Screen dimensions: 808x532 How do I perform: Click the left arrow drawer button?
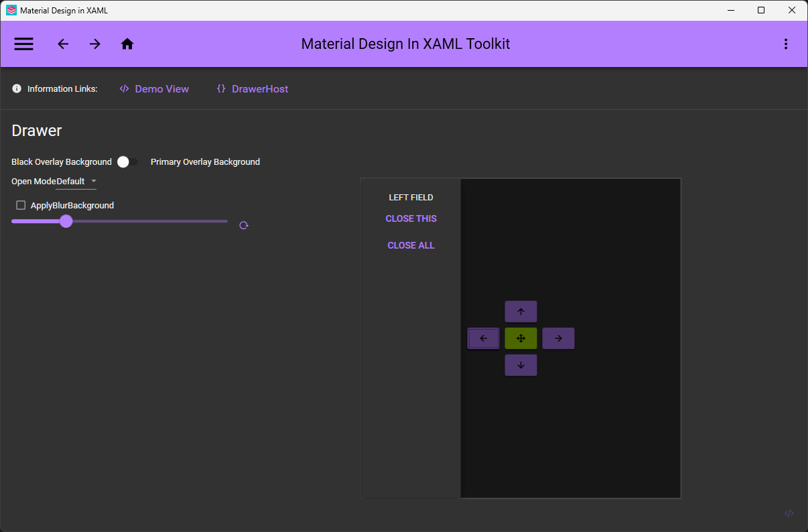484,338
